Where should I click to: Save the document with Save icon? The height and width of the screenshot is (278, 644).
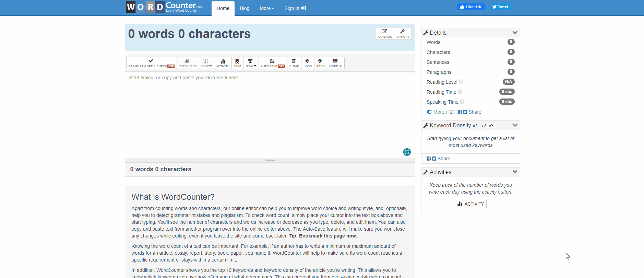[237, 63]
